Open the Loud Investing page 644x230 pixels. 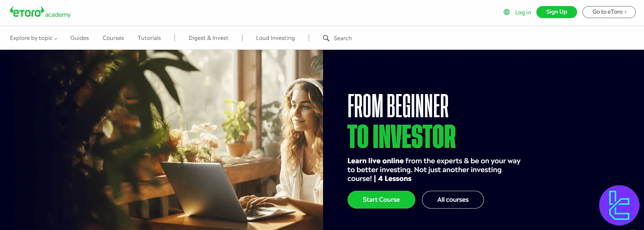click(275, 38)
